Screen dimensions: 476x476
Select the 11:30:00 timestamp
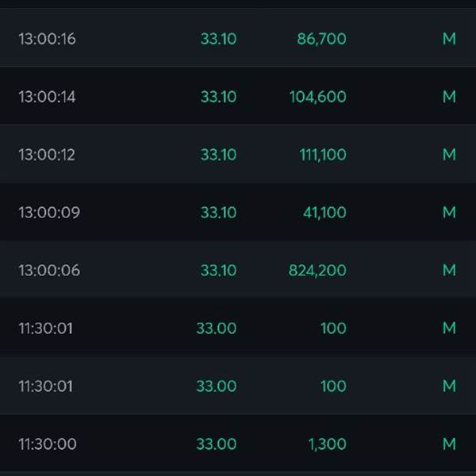point(48,443)
